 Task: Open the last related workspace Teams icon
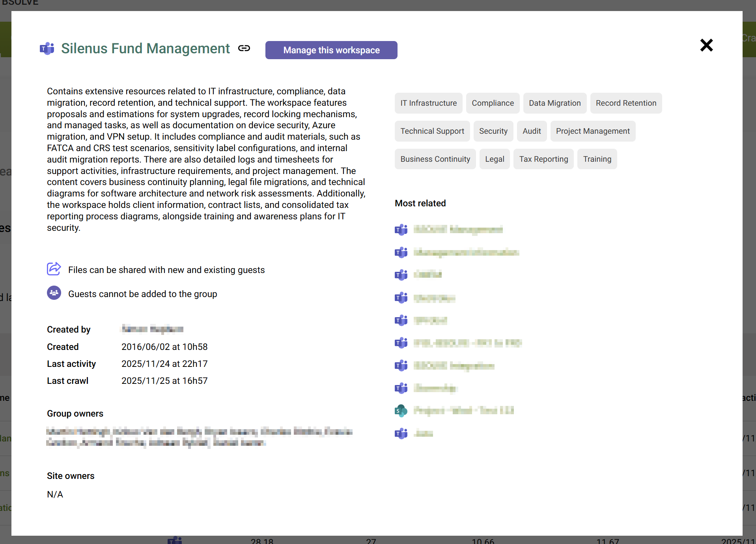[x=401, y=434]
